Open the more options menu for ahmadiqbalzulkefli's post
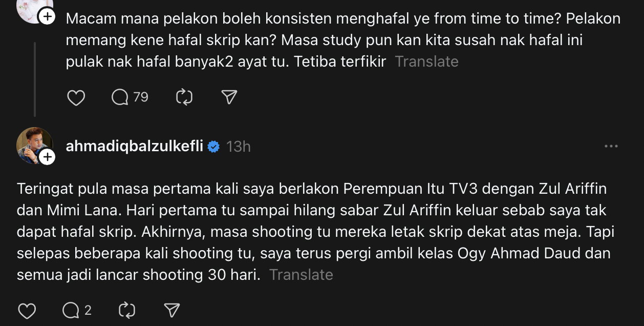This screenshot has width=644, height=326. point(611,147)
